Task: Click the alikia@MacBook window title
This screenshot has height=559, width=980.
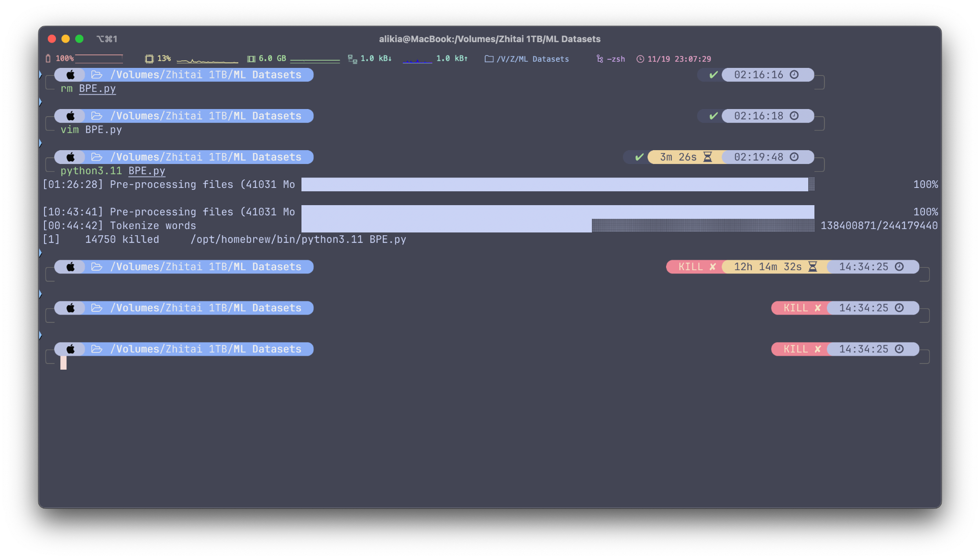Action: coord(490,39)
